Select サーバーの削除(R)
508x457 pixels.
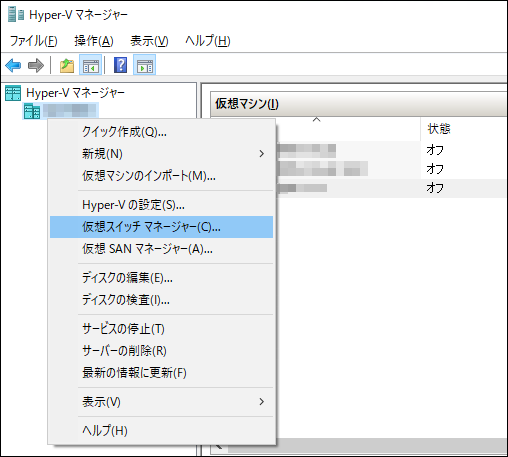161,351
